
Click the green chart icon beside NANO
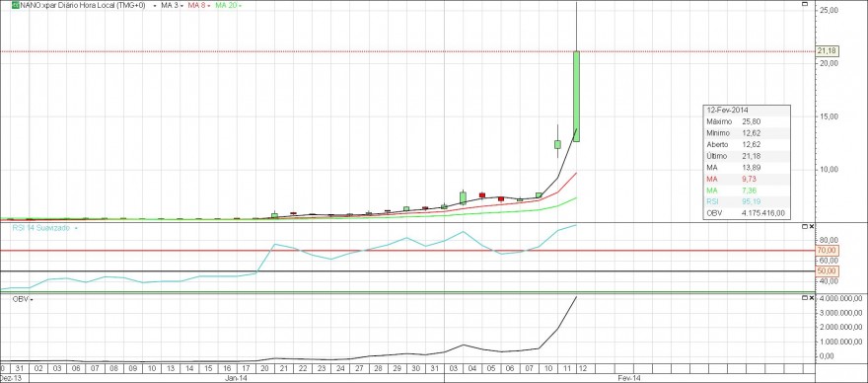pyautogui.click(x=15, y=5)
